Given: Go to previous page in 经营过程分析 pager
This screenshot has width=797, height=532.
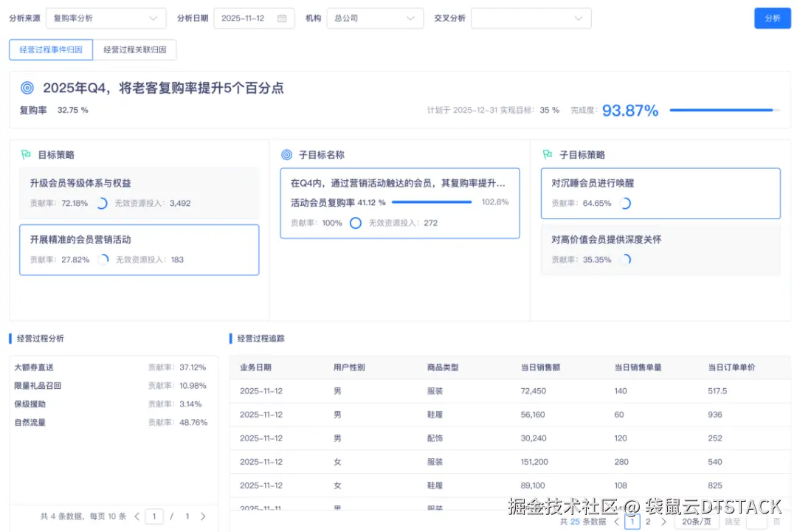Looking at the screenshot, I should 137,517.
